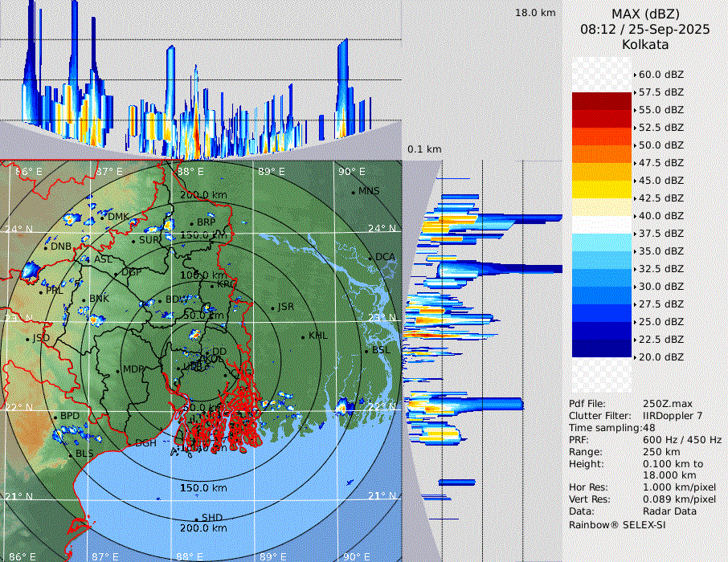This screenshot has width=728, height=562.
Task: Click the SHD station marker in the sea
Action: [x=196, y=519]
